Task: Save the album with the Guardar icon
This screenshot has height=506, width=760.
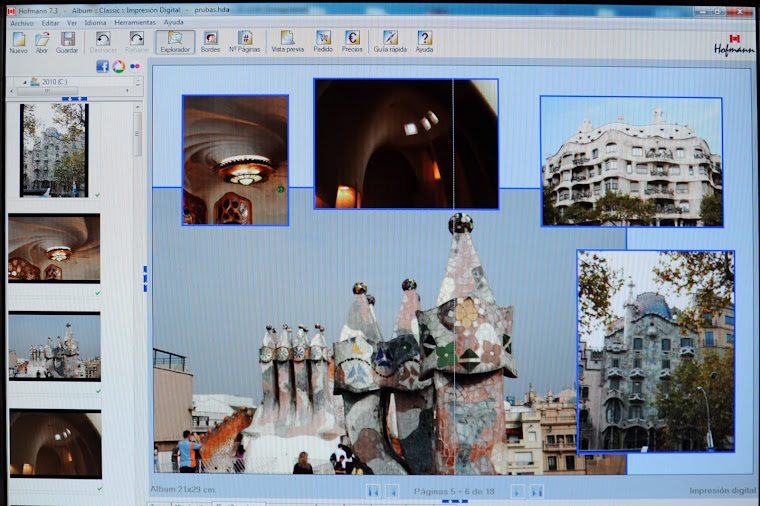Action: click(x=67, y=42)
